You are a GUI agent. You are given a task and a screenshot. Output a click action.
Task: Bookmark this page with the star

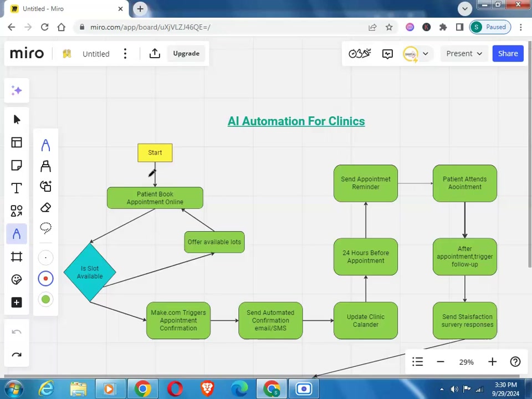tap(389, 27)
